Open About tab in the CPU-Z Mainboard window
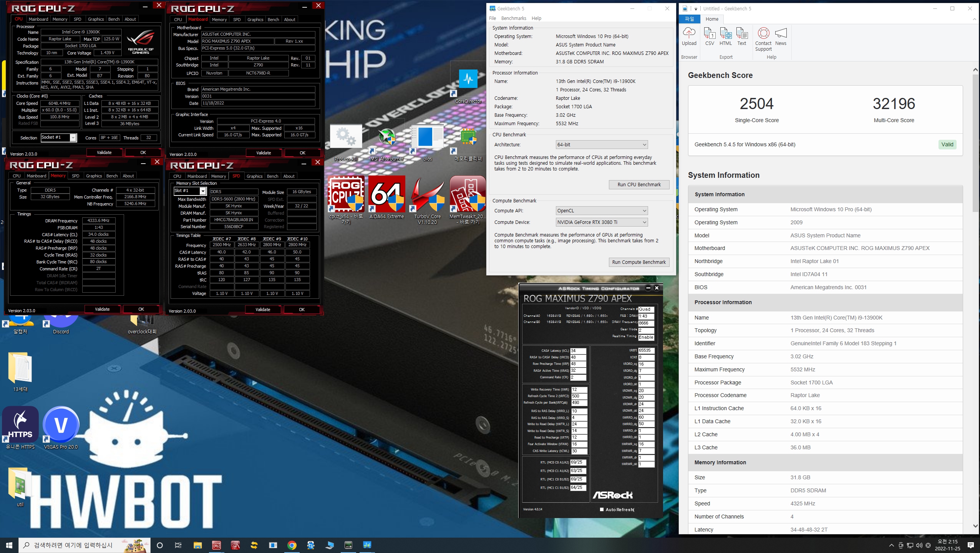980x553 pixels. 290,20
